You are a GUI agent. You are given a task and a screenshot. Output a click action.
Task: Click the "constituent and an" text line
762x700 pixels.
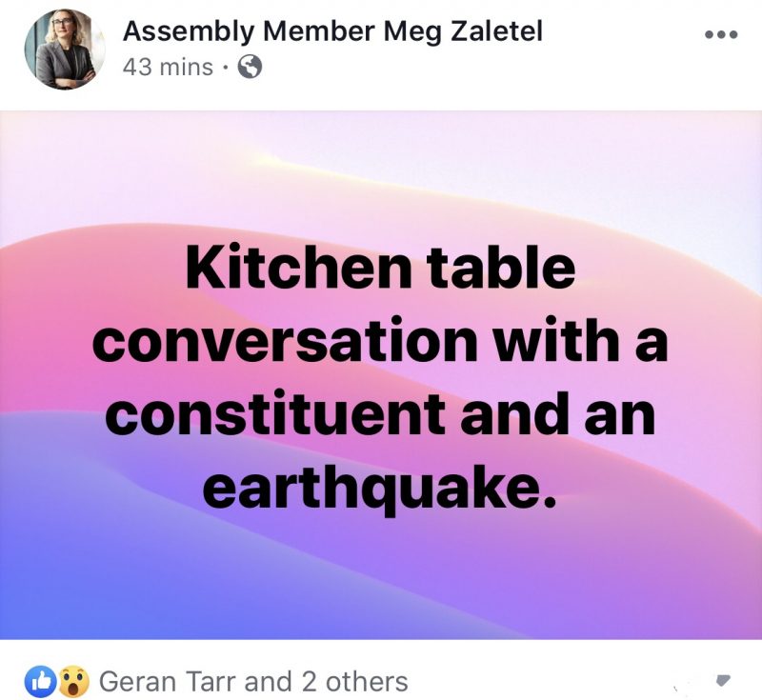(380, 413)
